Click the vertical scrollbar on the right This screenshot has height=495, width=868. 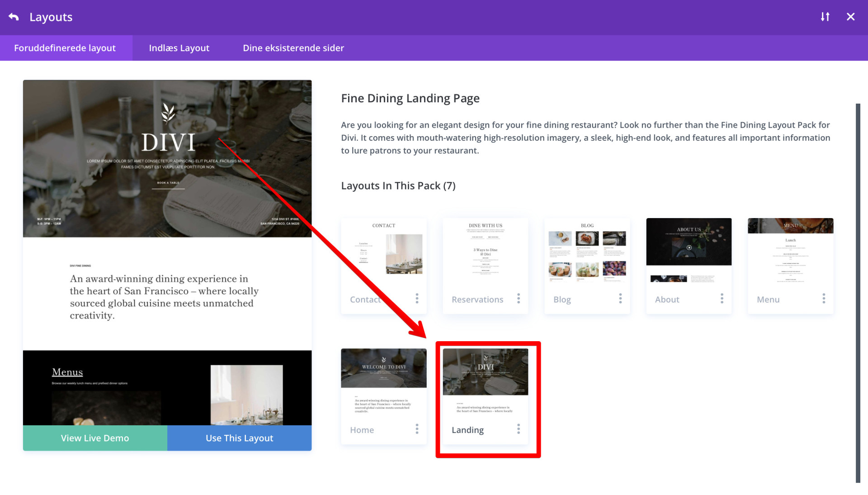858,293
